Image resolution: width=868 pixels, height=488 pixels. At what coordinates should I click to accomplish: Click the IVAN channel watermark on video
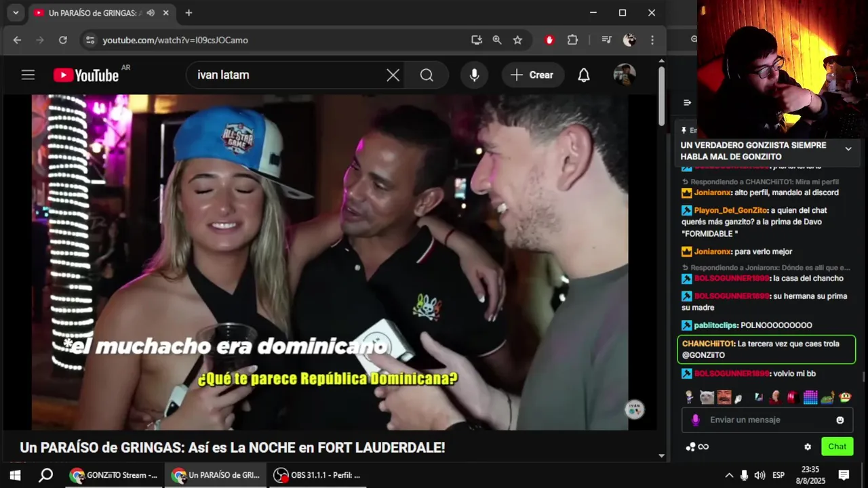(635, 409)
